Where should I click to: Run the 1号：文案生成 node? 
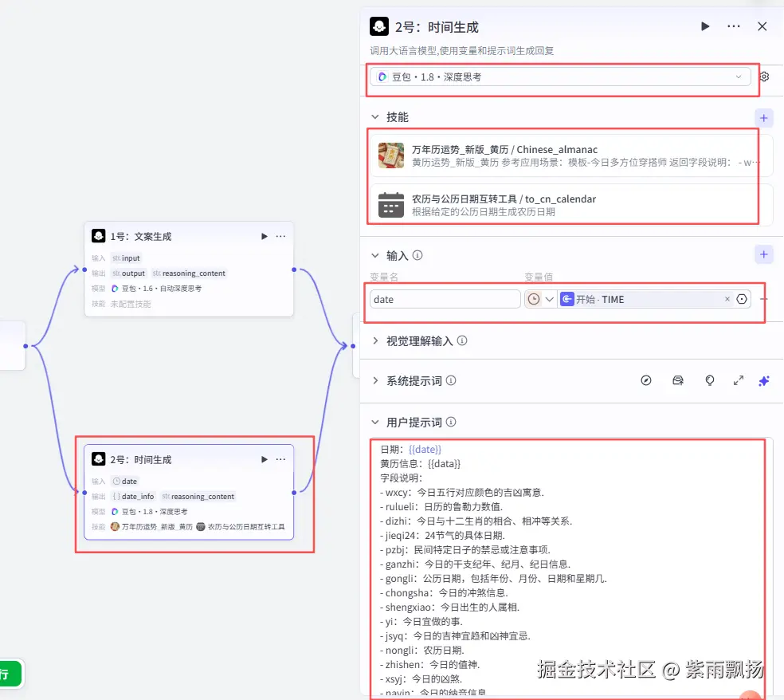click(x=264, y=236)
